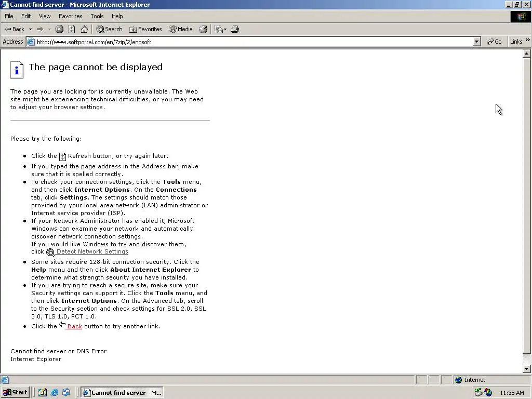532x399 pixels.
Task: Click the Refresh icon in page instructions
Action: tap(62, 156)
